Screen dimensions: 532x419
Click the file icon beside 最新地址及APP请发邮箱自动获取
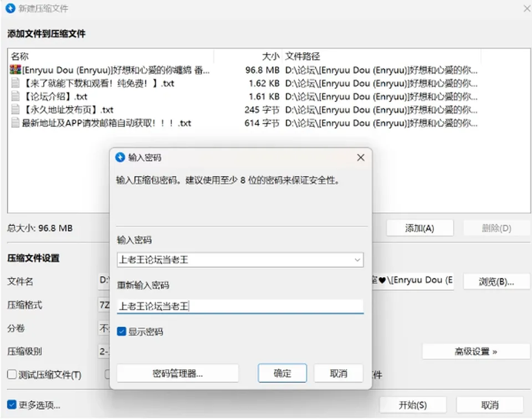coord(16,123)
